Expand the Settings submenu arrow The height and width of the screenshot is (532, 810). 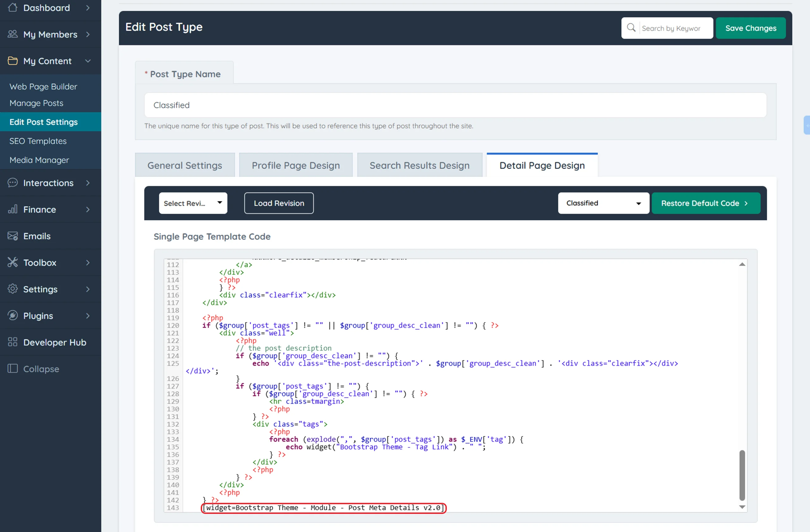[88, 289]
